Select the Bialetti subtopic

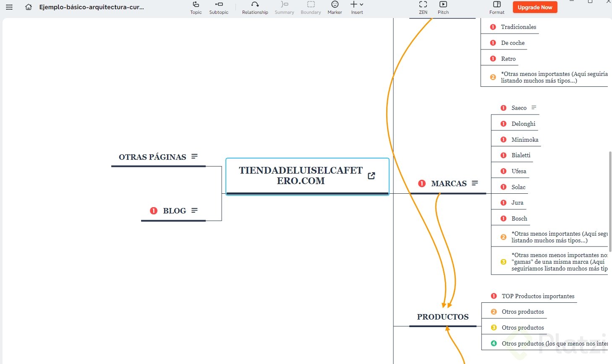click(x=521, y=155)
